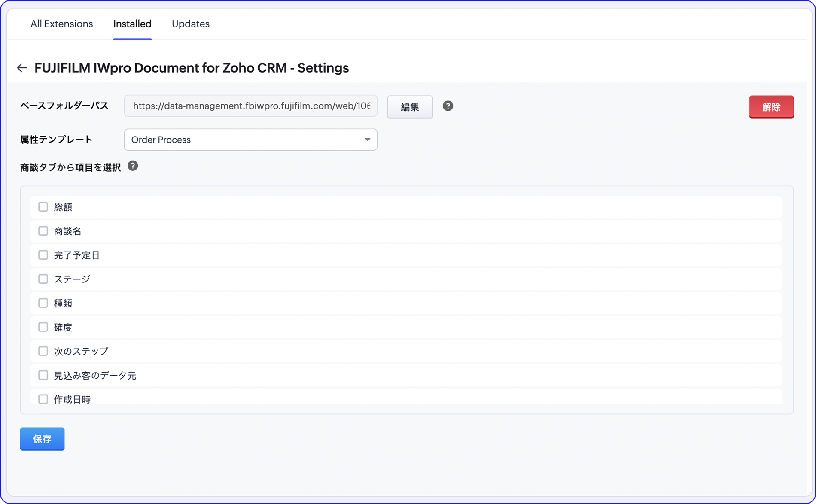
Task: Click the page title FUJIFILM IWpro Document Settings
Action: [192, 68]
